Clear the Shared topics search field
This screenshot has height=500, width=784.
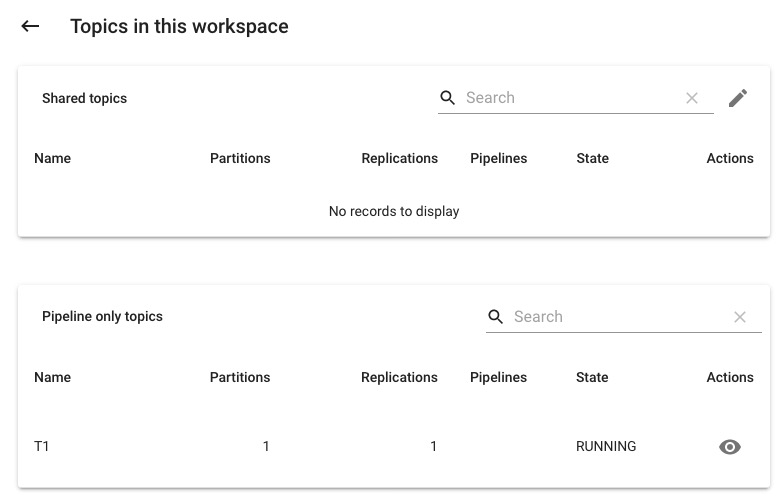[x=692, y=98]
